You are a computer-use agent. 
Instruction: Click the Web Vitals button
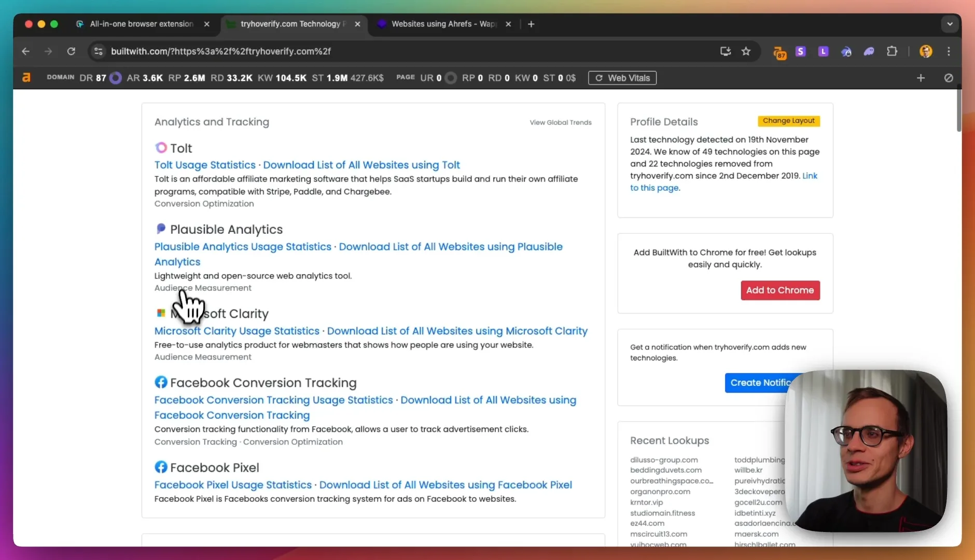click(x=622, y=78)
